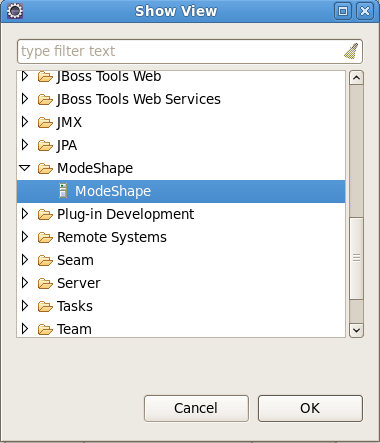The width and height of the screenshot is (380, 443).
Task: Select the Tasks label
Action: [x=75, y=306]
